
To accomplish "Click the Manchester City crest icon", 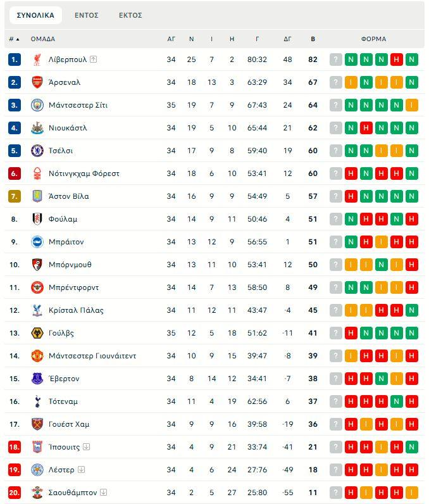I will 37,105.
